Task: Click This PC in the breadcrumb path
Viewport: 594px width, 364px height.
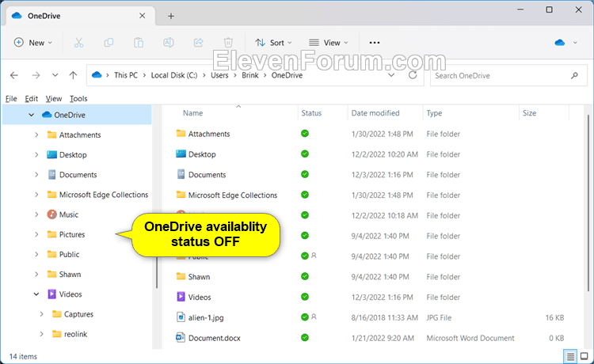Action: 126,75
